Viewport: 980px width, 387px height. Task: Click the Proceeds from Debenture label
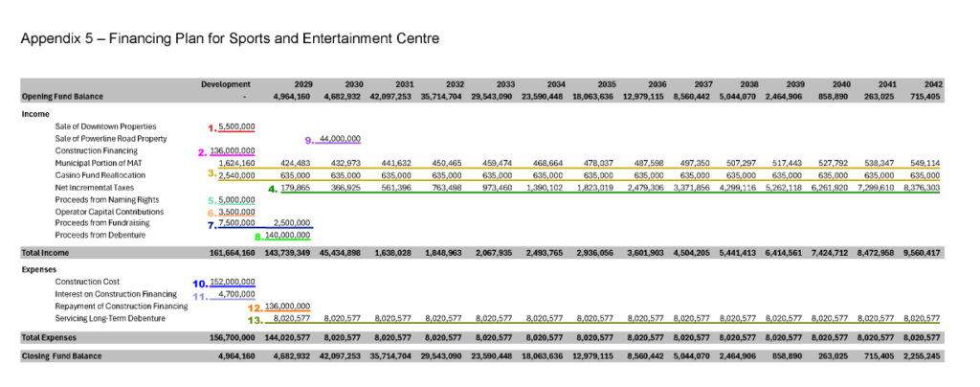[100, 235]
